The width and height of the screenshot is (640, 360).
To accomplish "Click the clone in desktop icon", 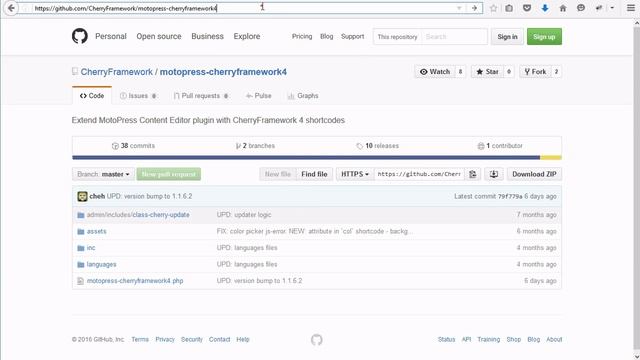I will (x=493, y=174).
